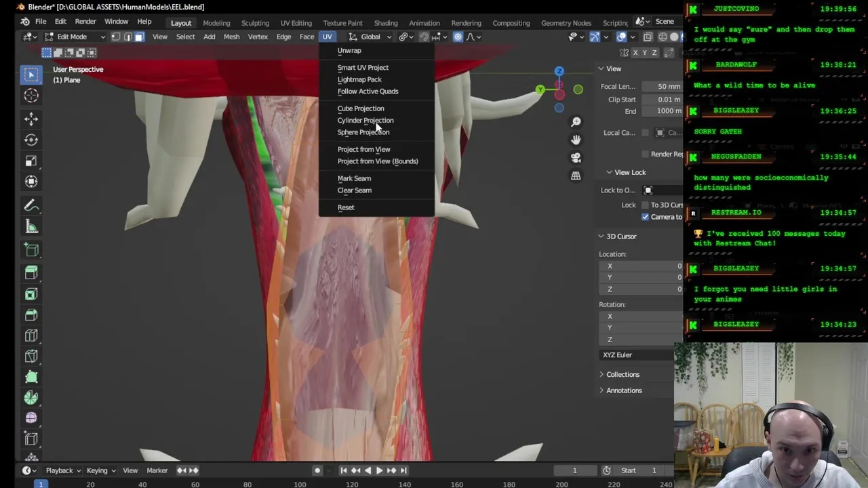This screenshot has height=488, width=868.
Task: Toggle X axis mirror button
Action: (635, 52)
